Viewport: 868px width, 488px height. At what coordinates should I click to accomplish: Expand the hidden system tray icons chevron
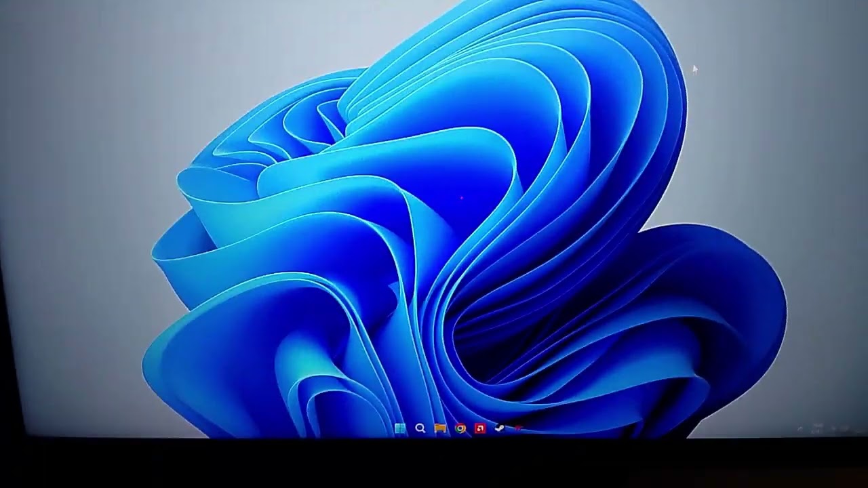click(800, 429)
